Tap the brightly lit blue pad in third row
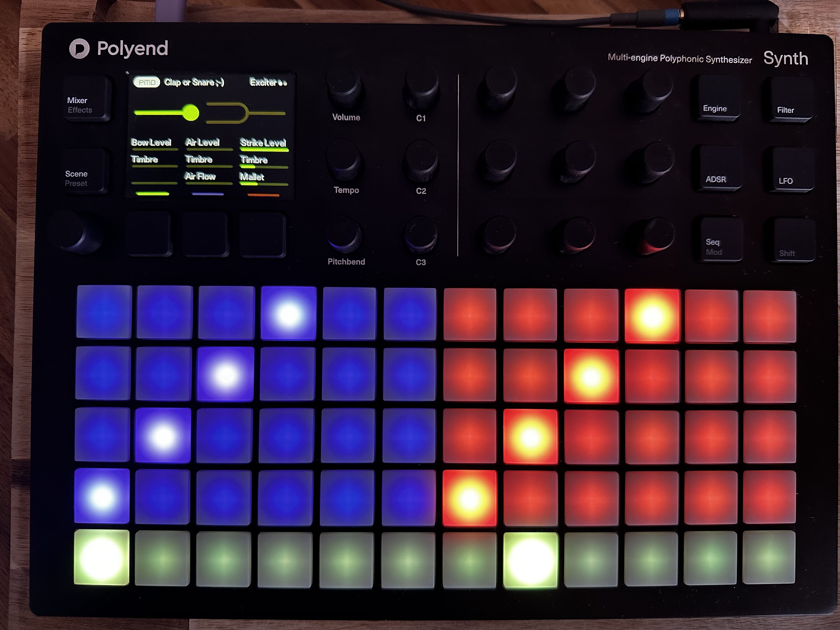This screenshot has height=630, width=840. [x=163, y=435]
